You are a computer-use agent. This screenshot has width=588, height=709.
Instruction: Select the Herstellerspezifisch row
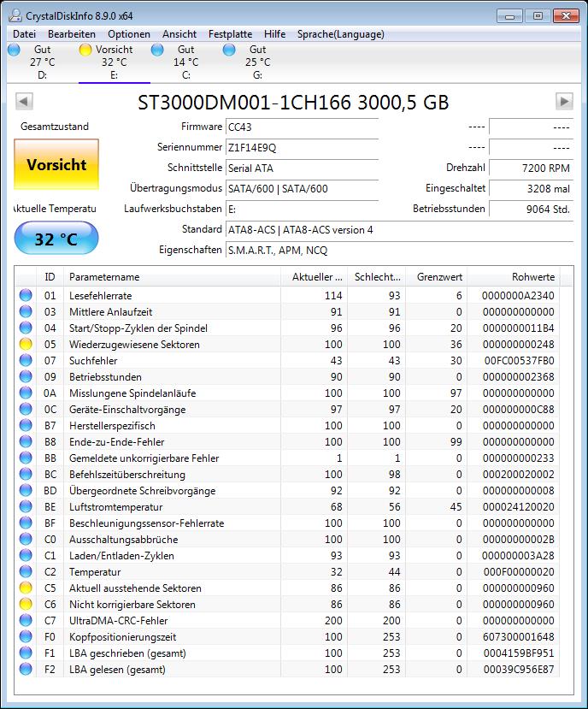[x=288, y=426]
